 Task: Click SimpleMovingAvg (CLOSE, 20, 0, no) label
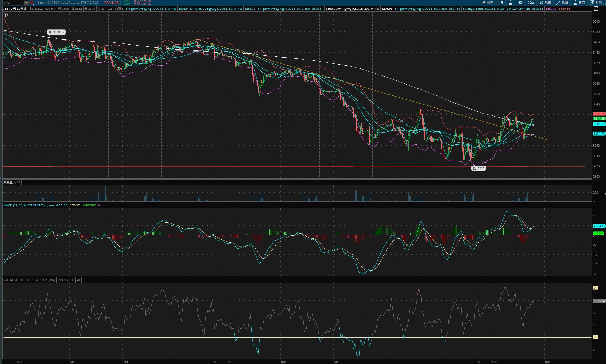click(x=284, y=9)
